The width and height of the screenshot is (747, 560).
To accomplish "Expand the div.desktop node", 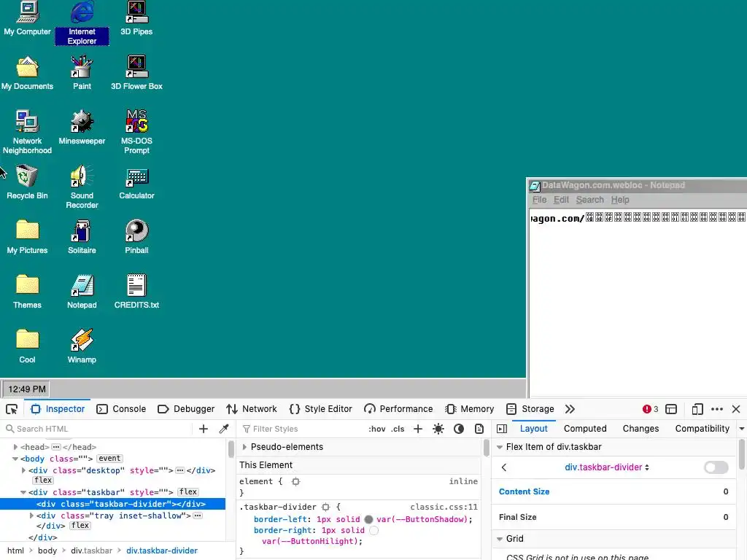I will click(x=24, y=470).
